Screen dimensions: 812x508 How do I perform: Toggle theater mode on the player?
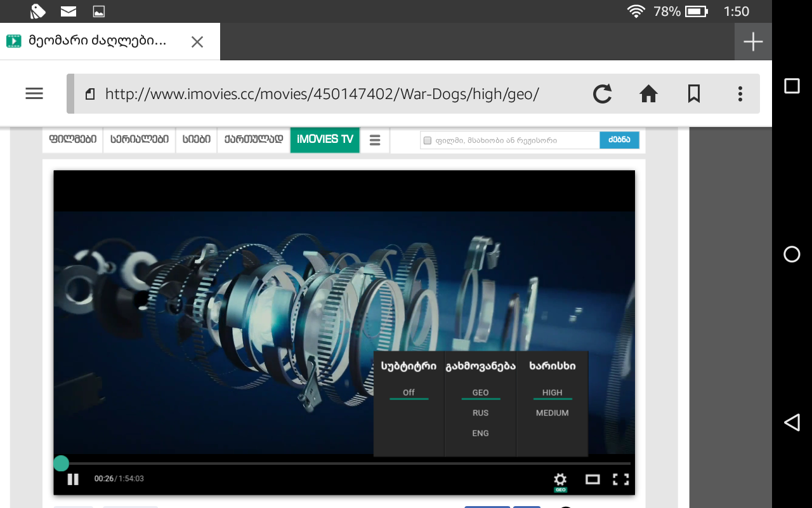point(593,479)
